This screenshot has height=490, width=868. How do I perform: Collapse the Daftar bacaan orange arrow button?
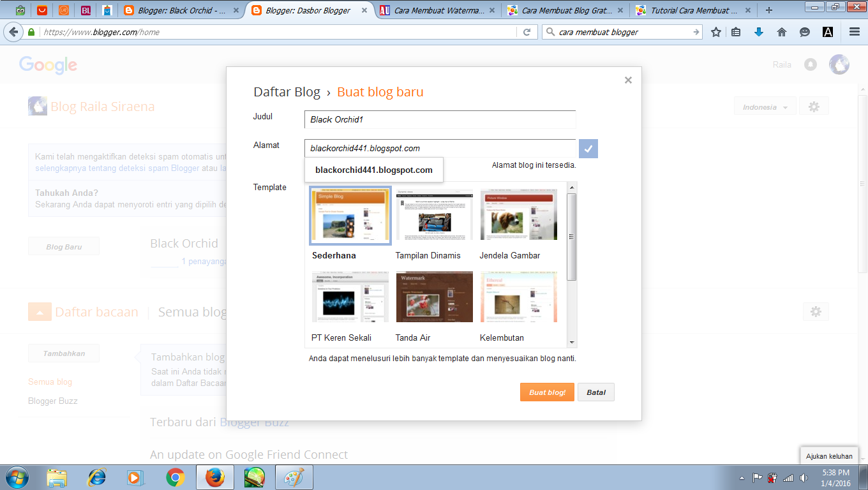(39, 312)
